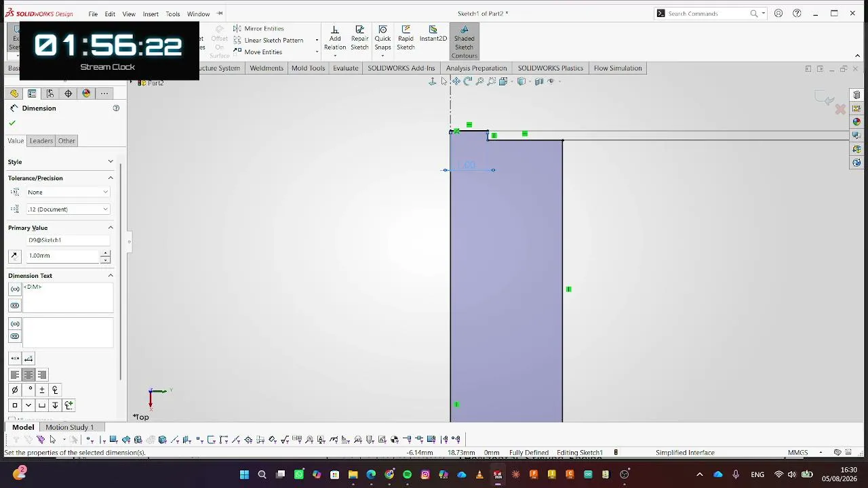
Task: Open Dimension help question mark
Action: point(116,108)
